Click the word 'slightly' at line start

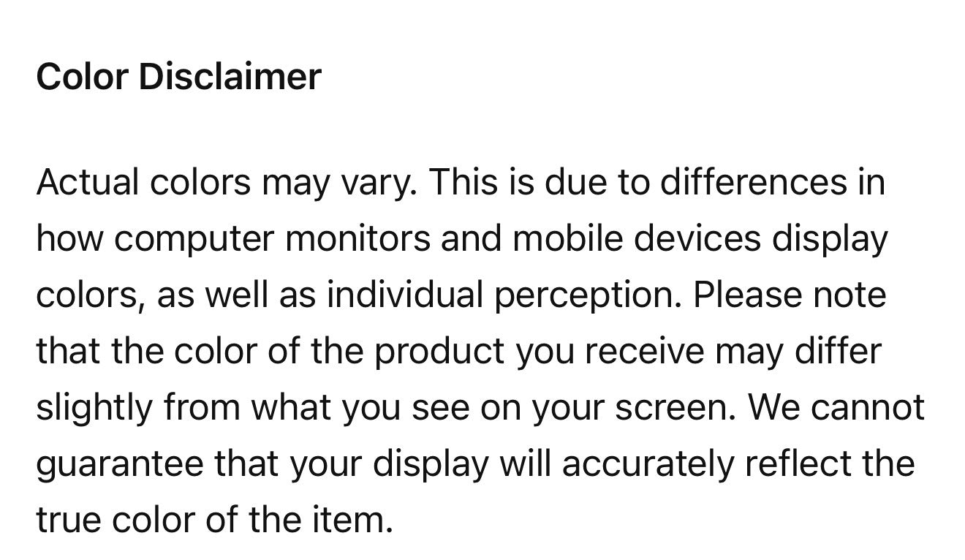94,408
